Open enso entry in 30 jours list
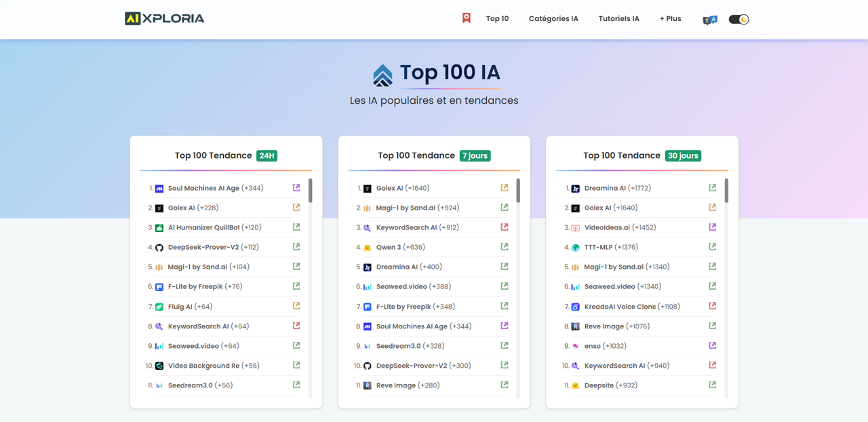Screen dimensions: 868x422 [593, 346]
